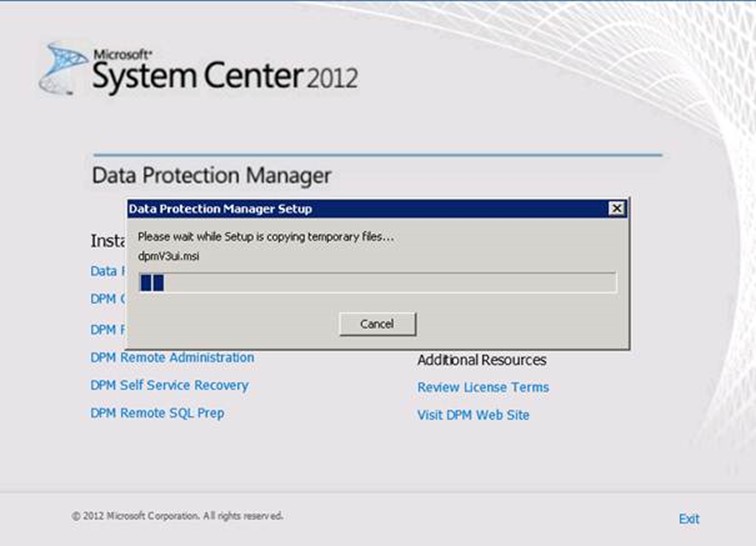Viewport: 756px width, 546px height.
Task: Click the Data Protection Manager heading
Action: click(x=211, y=176)
